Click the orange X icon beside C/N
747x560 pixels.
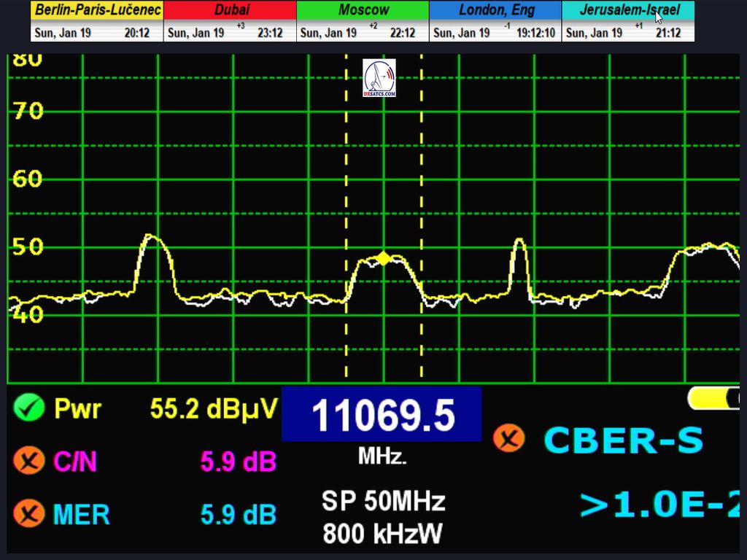tap(29, 461)
